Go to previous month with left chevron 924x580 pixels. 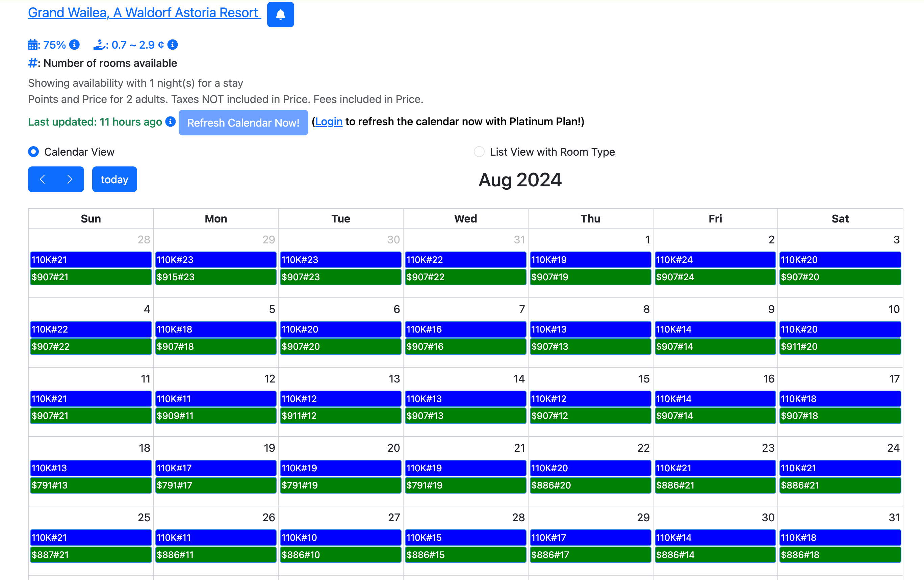(42, 179)
